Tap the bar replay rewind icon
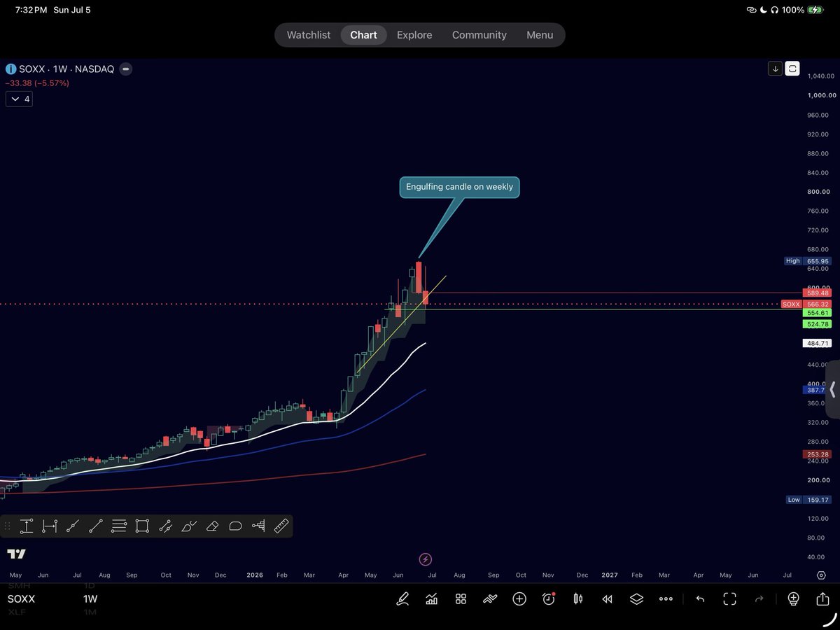This screenshot has height=630, width=840. [607, 598]
